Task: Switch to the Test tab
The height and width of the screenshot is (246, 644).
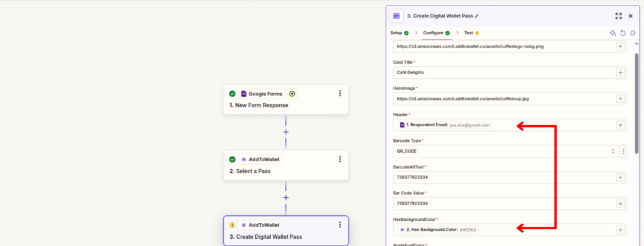Action: point(471,33)
